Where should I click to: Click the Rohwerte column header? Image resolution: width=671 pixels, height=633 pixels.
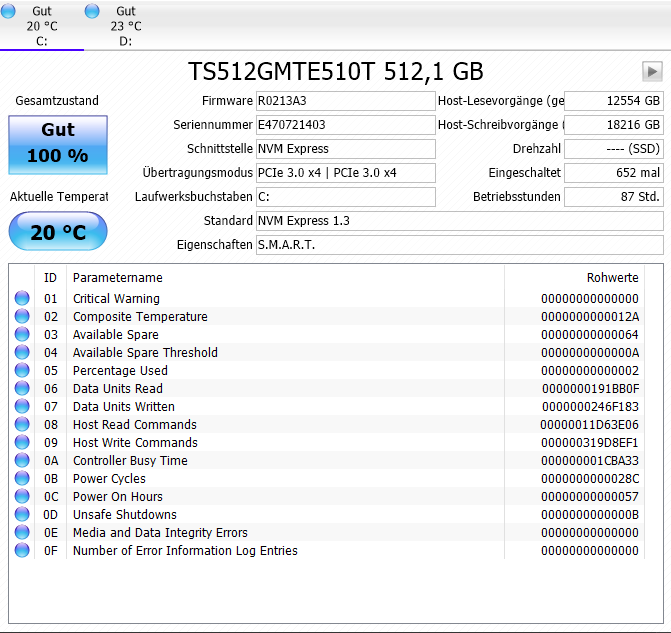pyautogui.click(x=574, y=278)
